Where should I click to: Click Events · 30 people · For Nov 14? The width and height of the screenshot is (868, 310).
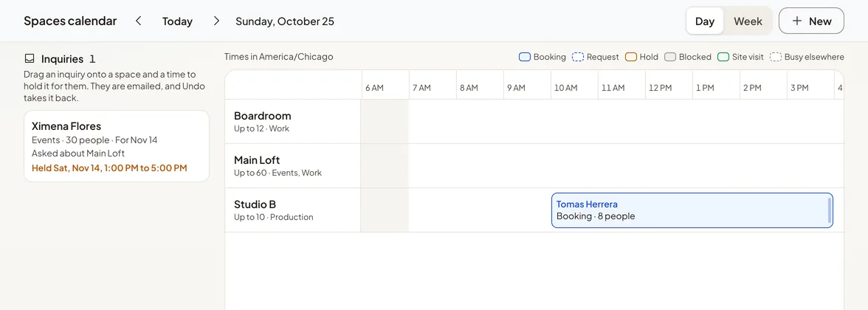[x=94, y=140]
